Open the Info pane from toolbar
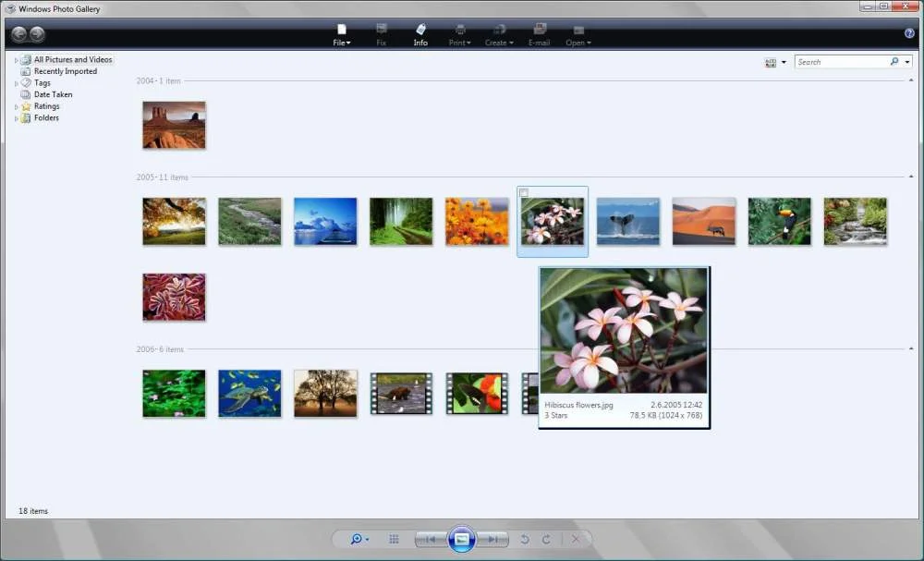 tap(420, 34)
